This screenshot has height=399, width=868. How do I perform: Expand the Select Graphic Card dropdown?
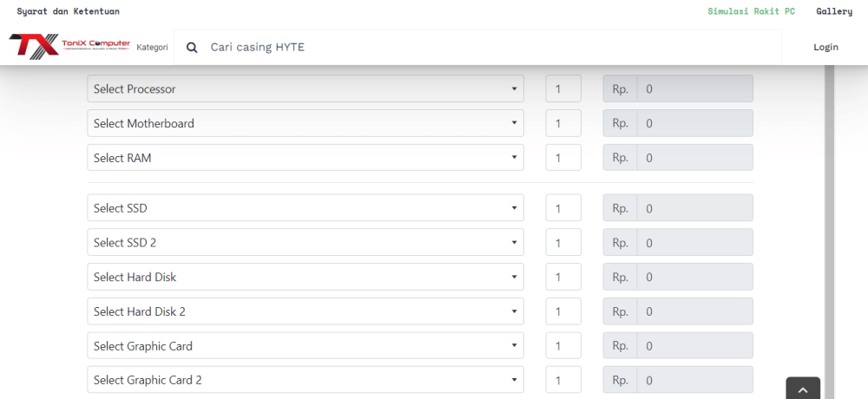(x=306, y=346)
